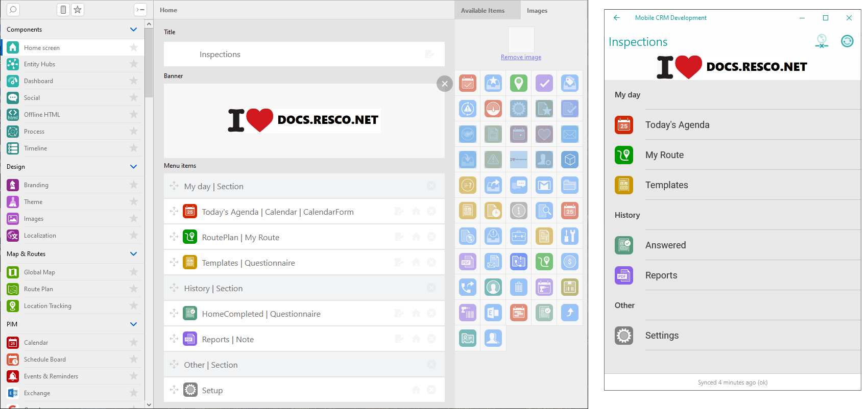
Task: Switch to the Available Items tab
Action: click(x=483, y=11)
